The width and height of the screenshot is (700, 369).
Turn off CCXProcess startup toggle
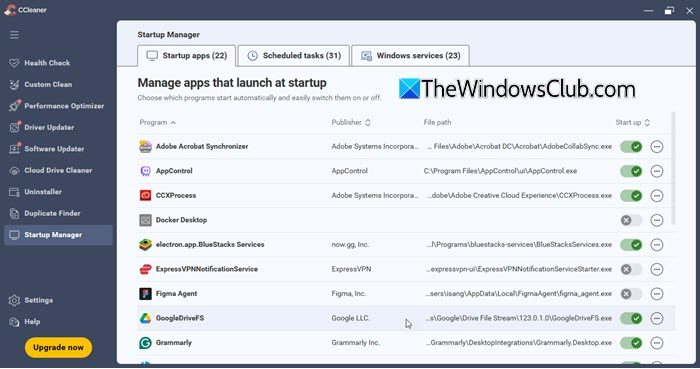[x=631, y=195]
